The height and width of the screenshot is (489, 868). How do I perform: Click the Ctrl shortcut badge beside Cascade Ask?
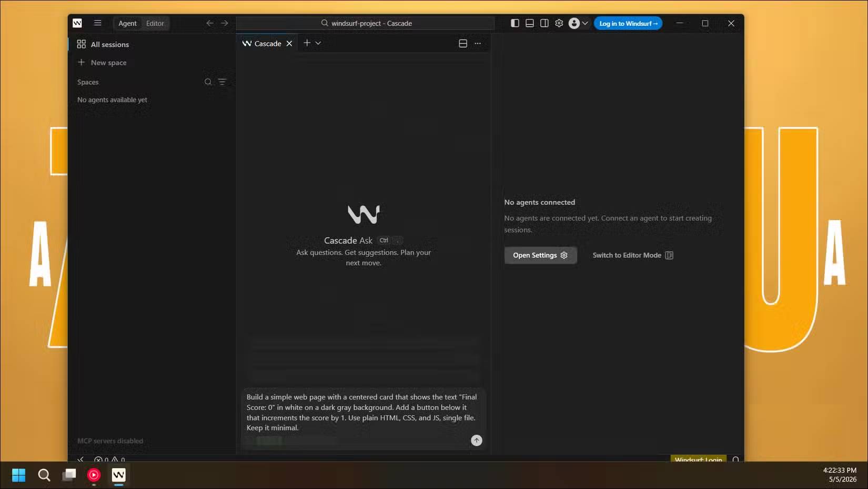pos(384,241)
